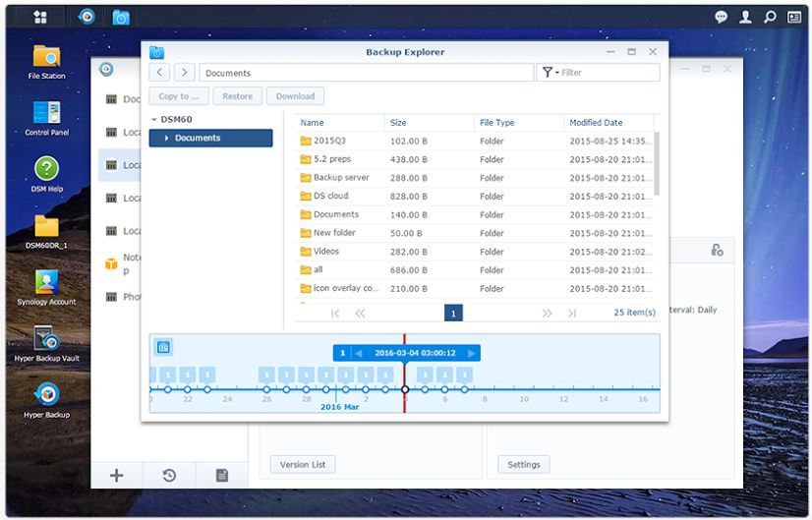Sort by the Name column header
Image resolution: width=812 pixels, height=520 pixels.
coord(340,123)
